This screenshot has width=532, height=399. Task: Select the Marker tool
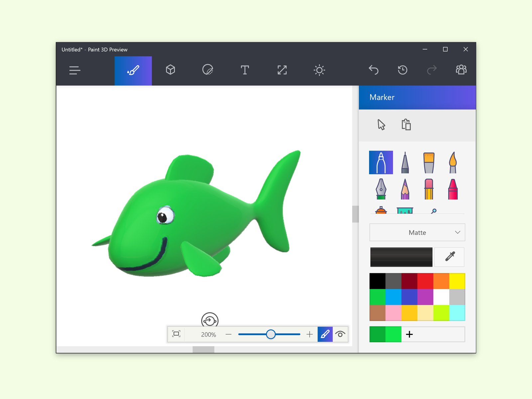(381, 163)
